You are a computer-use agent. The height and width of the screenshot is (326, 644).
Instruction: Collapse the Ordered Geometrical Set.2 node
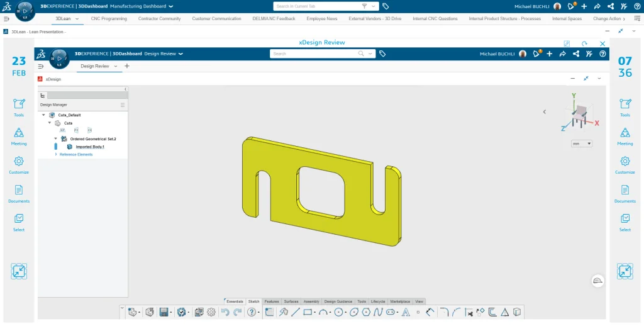(x=56, y=138)
